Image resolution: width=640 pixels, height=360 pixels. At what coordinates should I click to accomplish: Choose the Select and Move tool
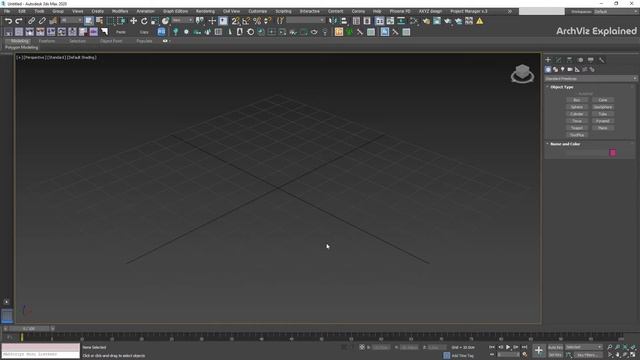[133, 21]
